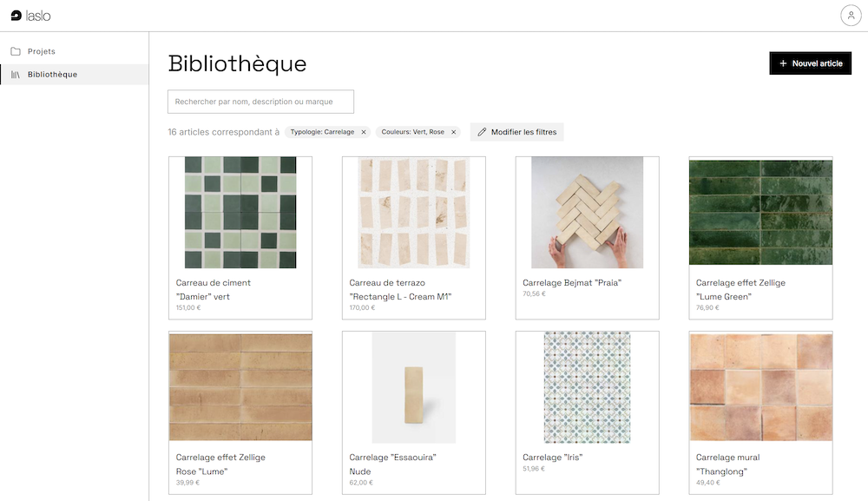Focus the search by name field
Viewport: 868px width, 501px height.
tap(260, 102)
